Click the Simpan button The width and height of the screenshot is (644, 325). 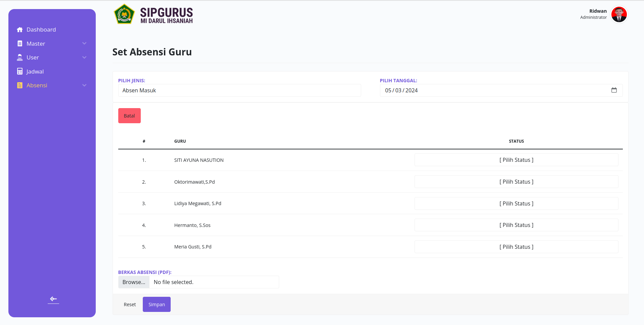tap(157, 304)
